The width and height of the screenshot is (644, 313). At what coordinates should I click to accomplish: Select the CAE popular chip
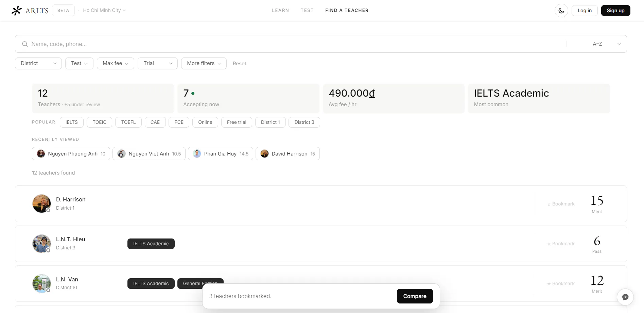[x=155, y=122]
